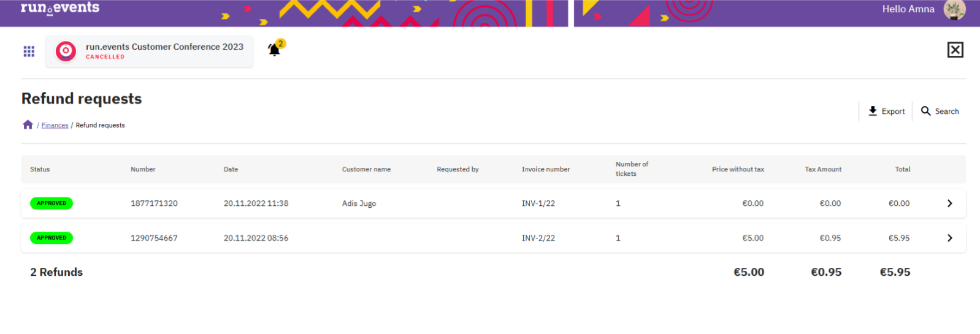Expand refund 1290754667 with chevron
The height and width of the screenshot is (334, 980).
tap(949, 238)
